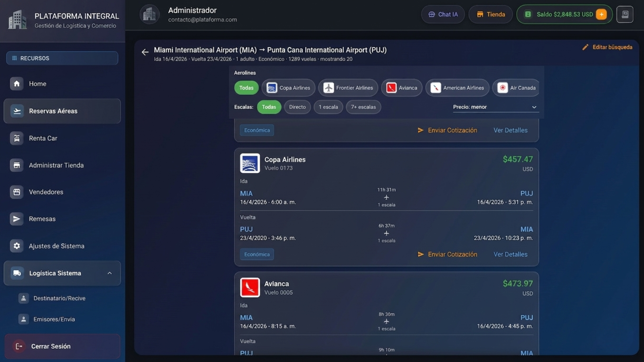This screenshot has height=362, width=644.
Task: Click the Remesas send icon
Action: [16, 219]
